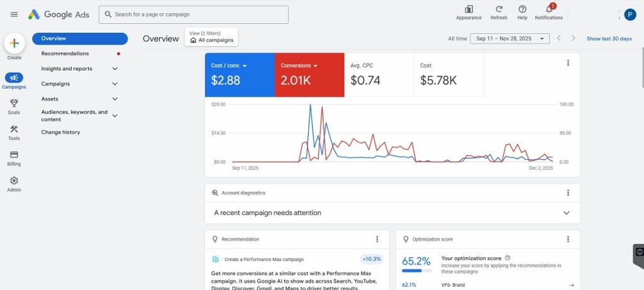Open the date range dropdown
The width and height of the screenshot is (644, 290).
coord(509,38)
